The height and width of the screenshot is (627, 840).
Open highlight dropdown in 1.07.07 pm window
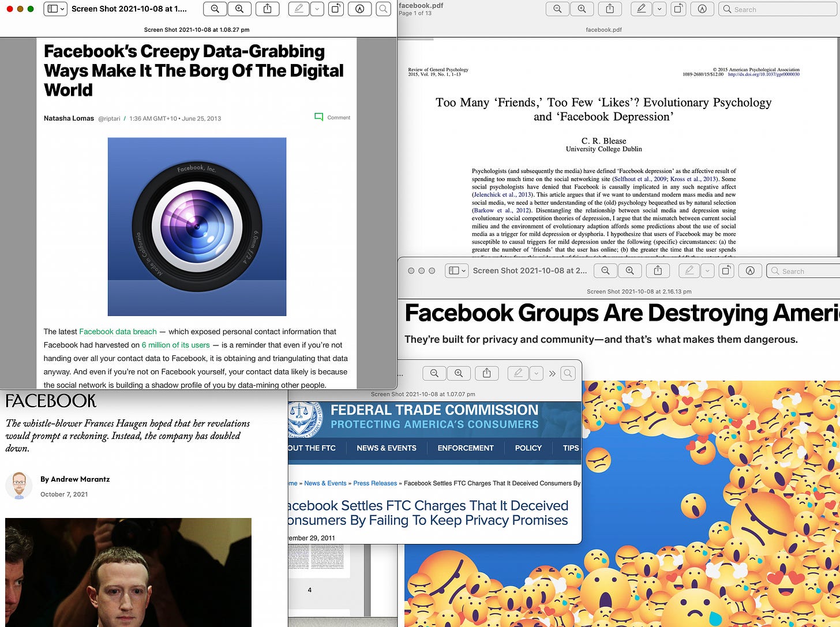[x=537, y=373]
